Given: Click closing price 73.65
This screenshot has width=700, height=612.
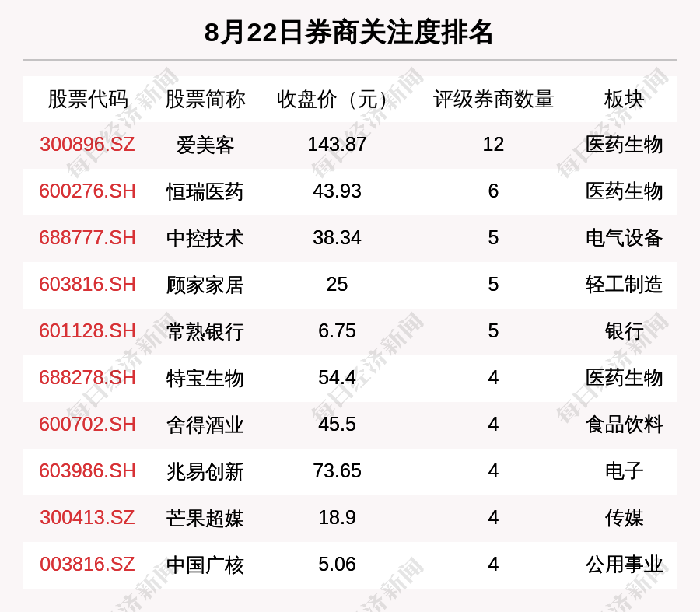Looking at the screenshot, I should (x=337, y=471).
